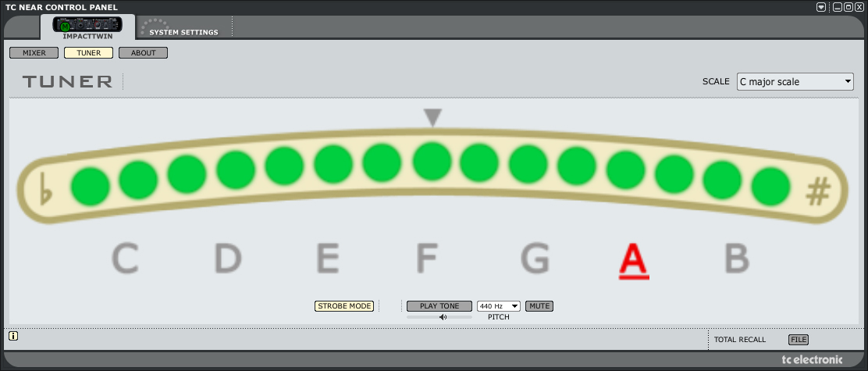The image size is (868, 371).
Task: Select note D
Action: [x=228, y=258]
